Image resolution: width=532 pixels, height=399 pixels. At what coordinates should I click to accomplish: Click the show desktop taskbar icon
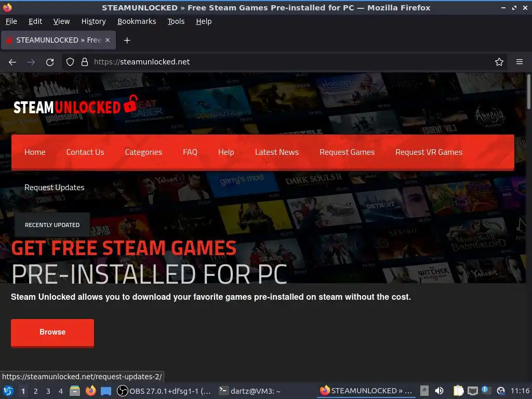coord(106,391)
